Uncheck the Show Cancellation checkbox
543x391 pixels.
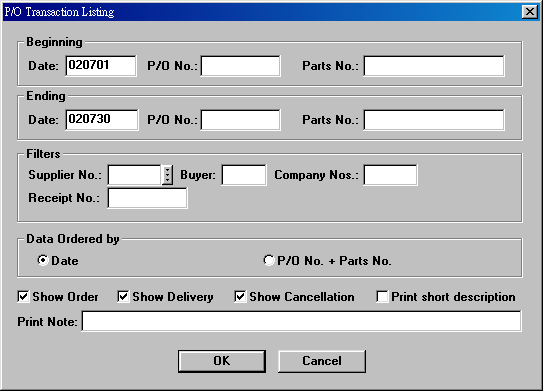click(x=240, y=297)
